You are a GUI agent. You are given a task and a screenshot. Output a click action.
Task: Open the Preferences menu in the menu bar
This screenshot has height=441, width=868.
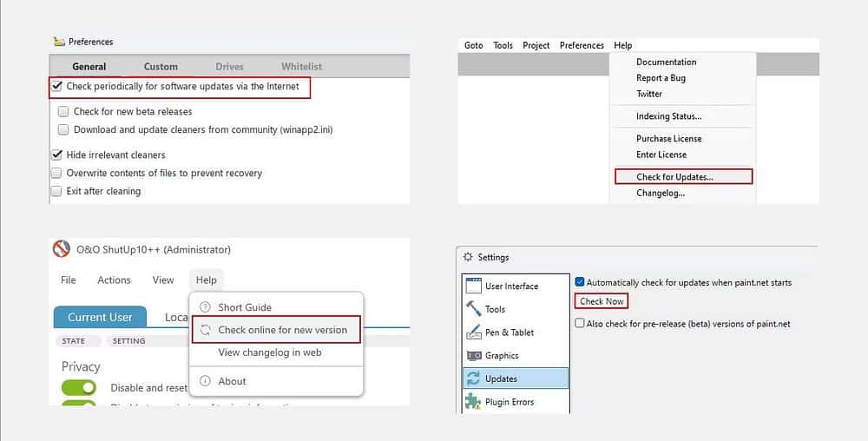click(x=582, y=45)
